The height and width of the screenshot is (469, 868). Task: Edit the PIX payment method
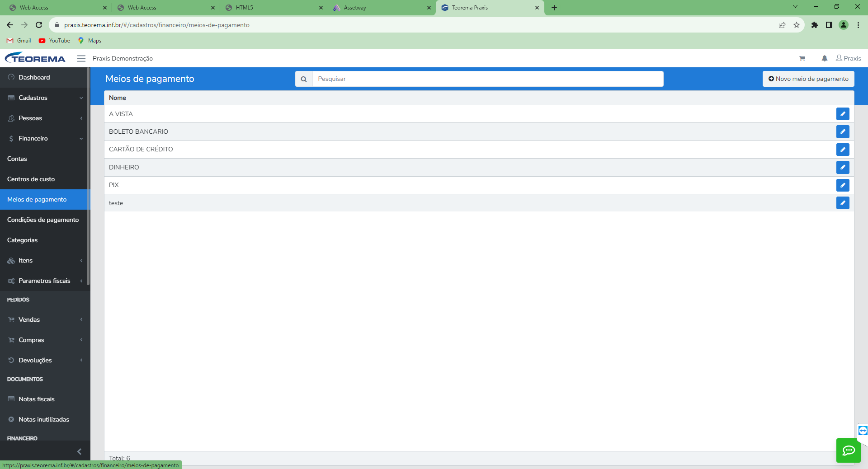(843, 185)
